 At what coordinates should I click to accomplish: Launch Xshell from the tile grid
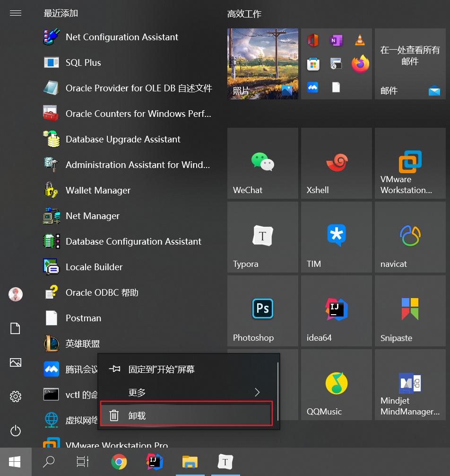click(x=336, y=163)
